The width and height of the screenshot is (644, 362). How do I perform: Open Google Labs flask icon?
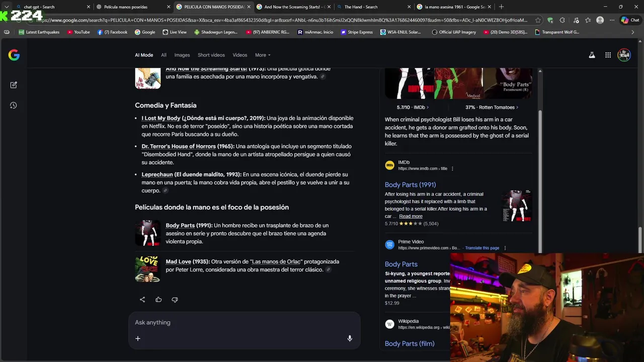coord(592,55)
